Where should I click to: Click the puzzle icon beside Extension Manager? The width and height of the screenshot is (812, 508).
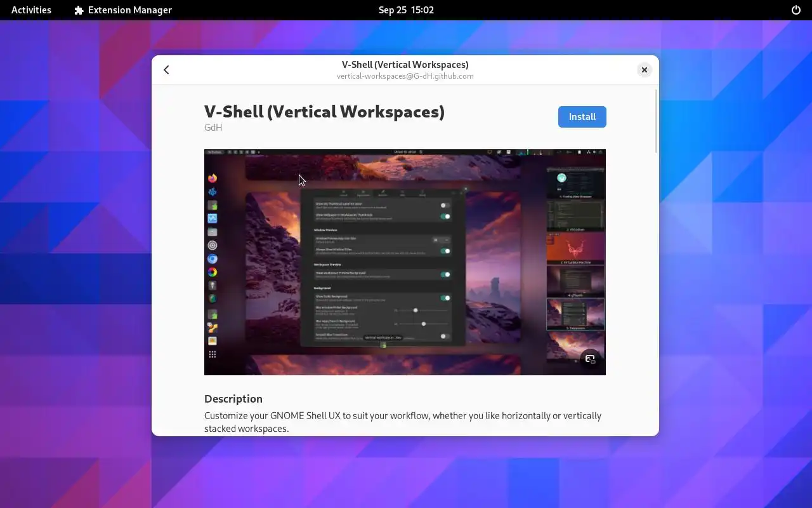click(x=79, y=10)
